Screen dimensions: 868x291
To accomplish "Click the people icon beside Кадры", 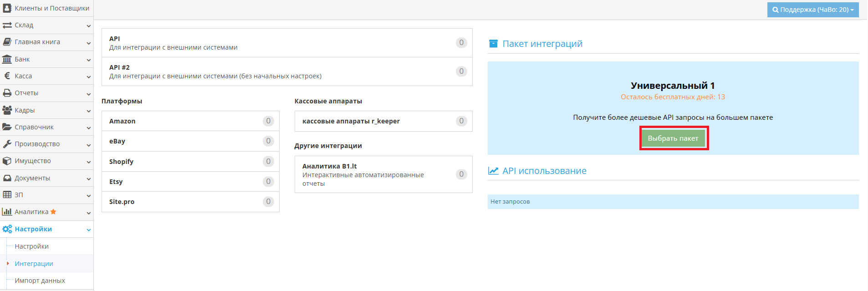I will 7,110.
